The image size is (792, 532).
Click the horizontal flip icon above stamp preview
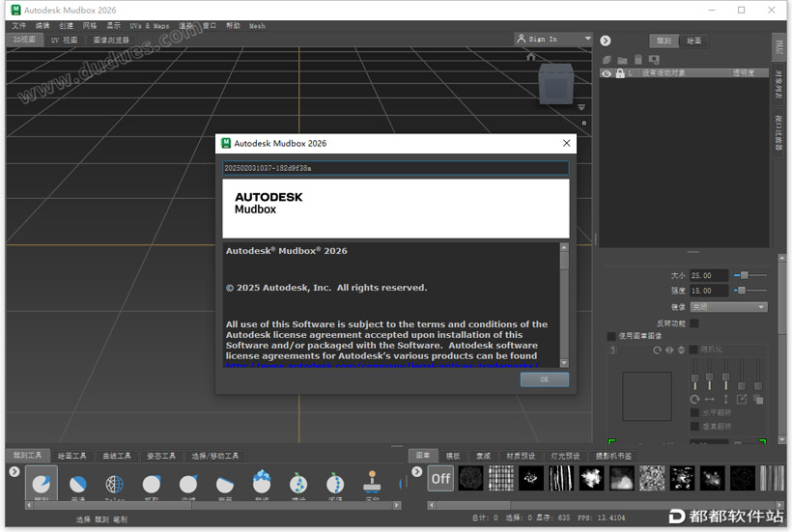pyautogui.click(x=669, y=350)
